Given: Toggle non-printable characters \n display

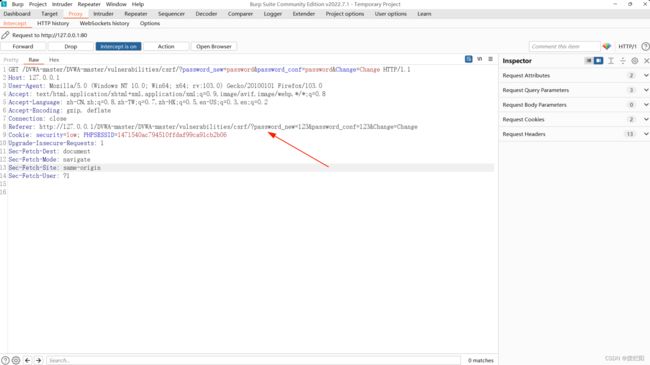Looking at the screenshot, I should coord(479,59).
